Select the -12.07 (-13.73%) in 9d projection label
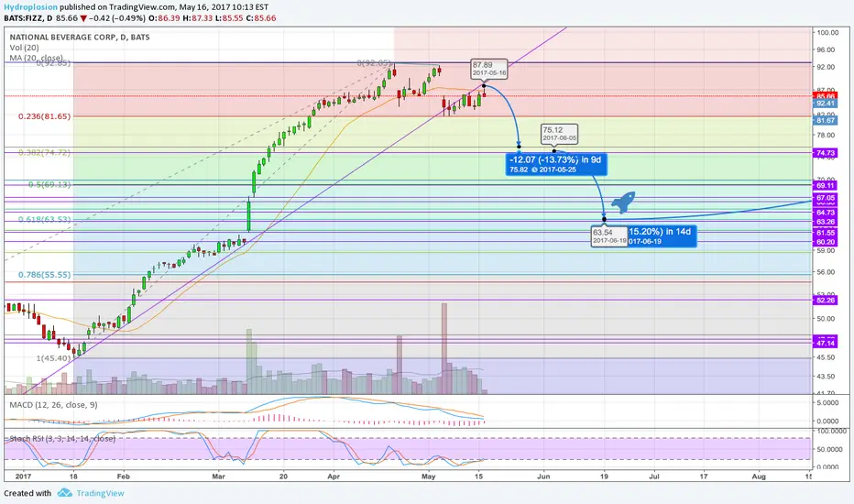This screenshot has height=504, width=854. pyautogui.click(x=556, y=164)
